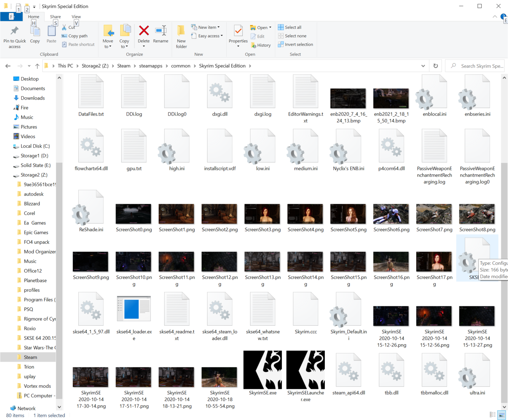Select skse64_readme.txt file

coord(177,317)
